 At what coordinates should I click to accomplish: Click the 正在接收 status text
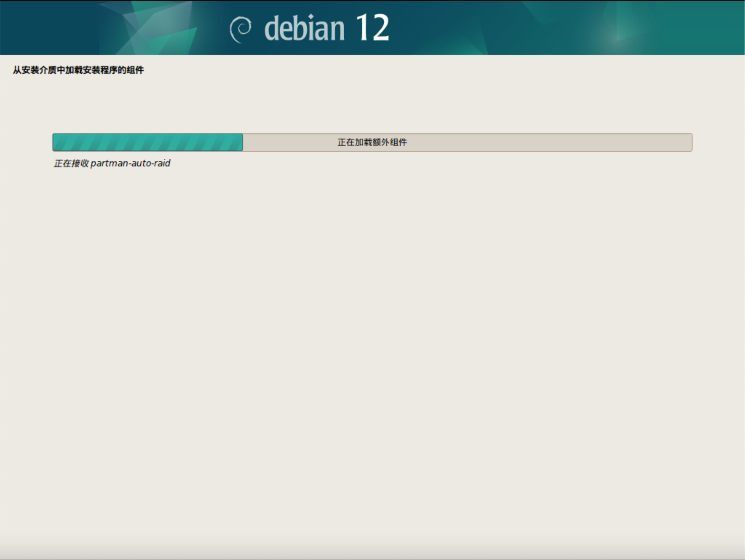coord(71,163)
